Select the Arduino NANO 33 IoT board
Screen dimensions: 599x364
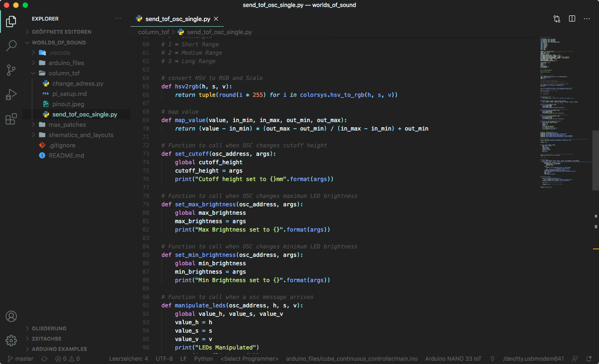coord(453,359)
